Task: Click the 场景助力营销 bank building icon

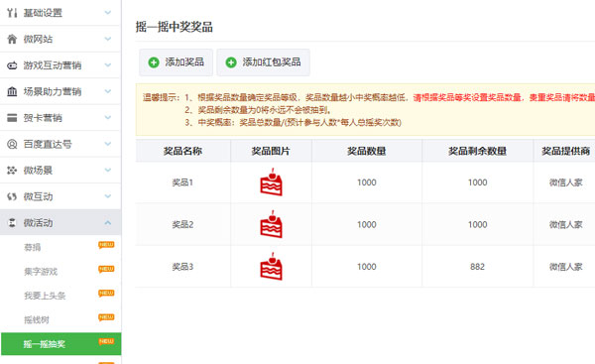Action: 12,91
